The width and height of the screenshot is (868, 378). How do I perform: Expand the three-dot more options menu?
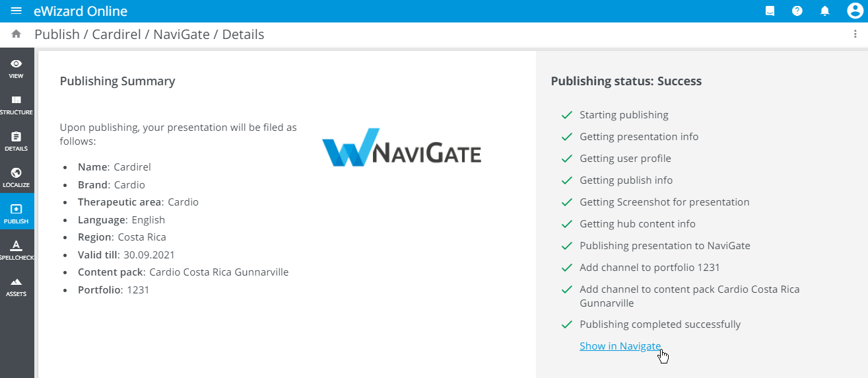[x=855, y=34]
